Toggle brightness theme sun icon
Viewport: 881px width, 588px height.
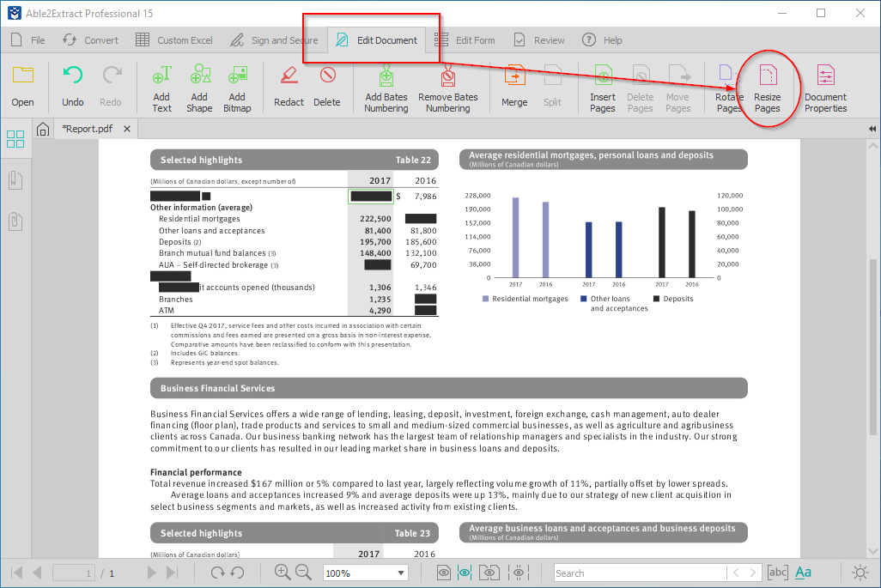click(860, 573)
